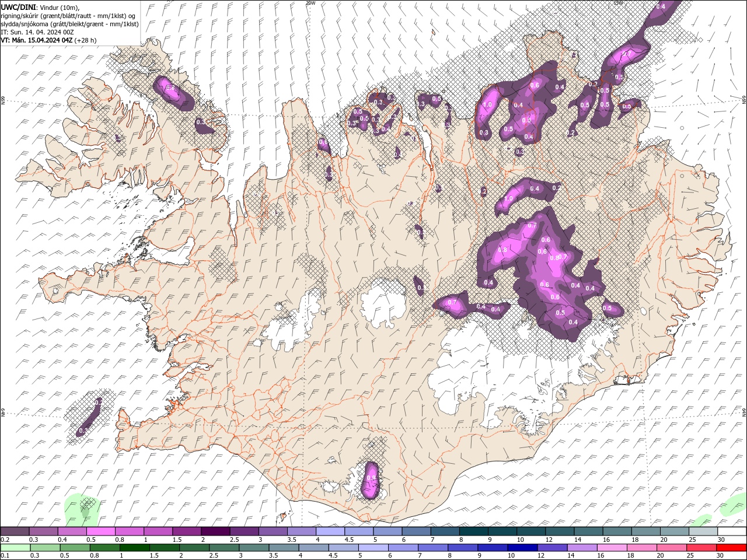This screenshot has width=747, height=560.
Task: Click the 20W longitude label at top
Action: click(x=310, y=3)
